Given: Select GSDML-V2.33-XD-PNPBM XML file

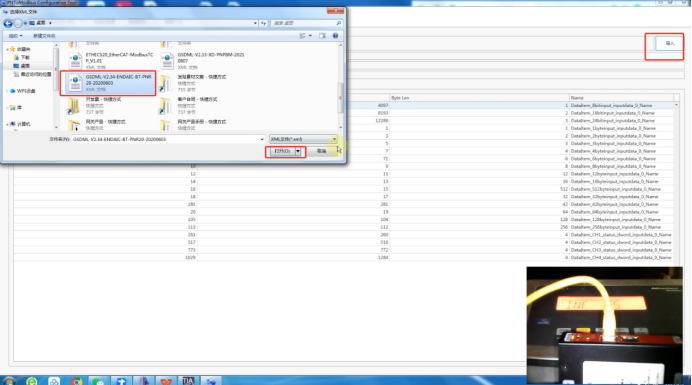Looking at the screenshot, I should point(204,61).
